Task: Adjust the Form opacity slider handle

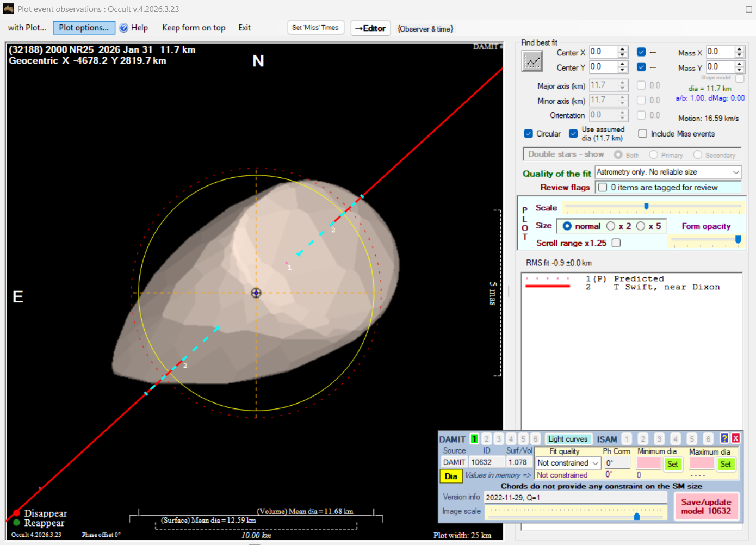Action: tap(738, 239)
